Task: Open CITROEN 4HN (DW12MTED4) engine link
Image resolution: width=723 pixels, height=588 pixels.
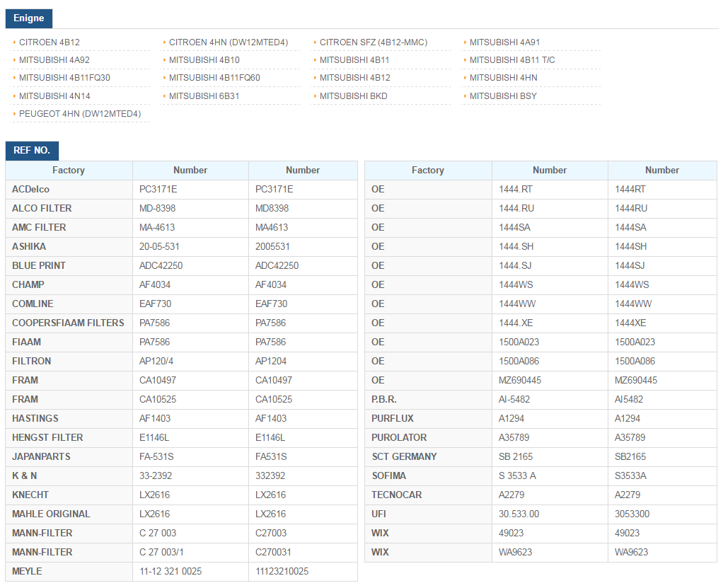Action: click(x=229, y=42)
